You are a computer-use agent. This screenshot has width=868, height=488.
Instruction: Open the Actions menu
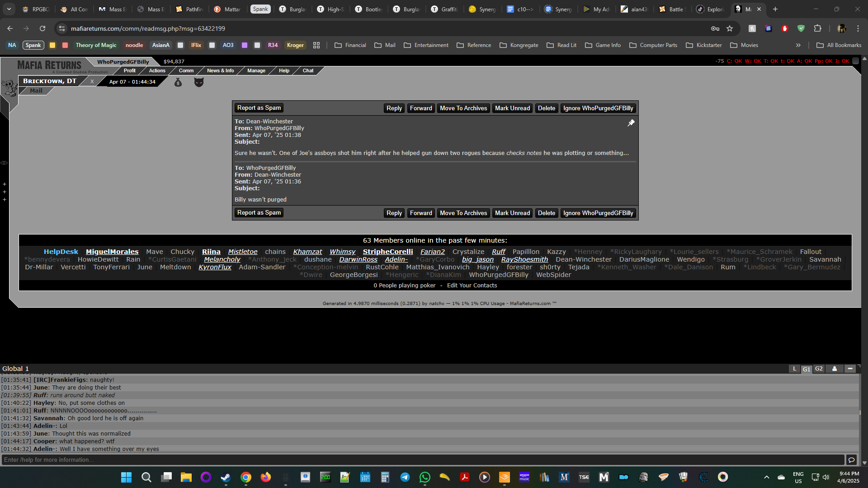(157, 70)
